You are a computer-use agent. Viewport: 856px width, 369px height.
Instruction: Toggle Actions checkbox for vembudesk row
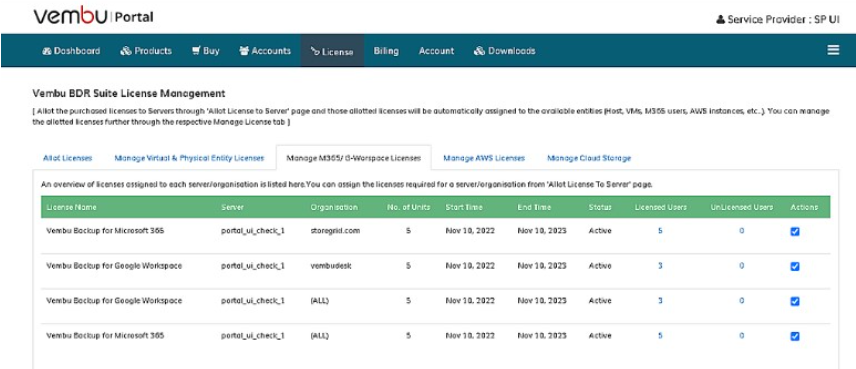(x=795, y=266)
